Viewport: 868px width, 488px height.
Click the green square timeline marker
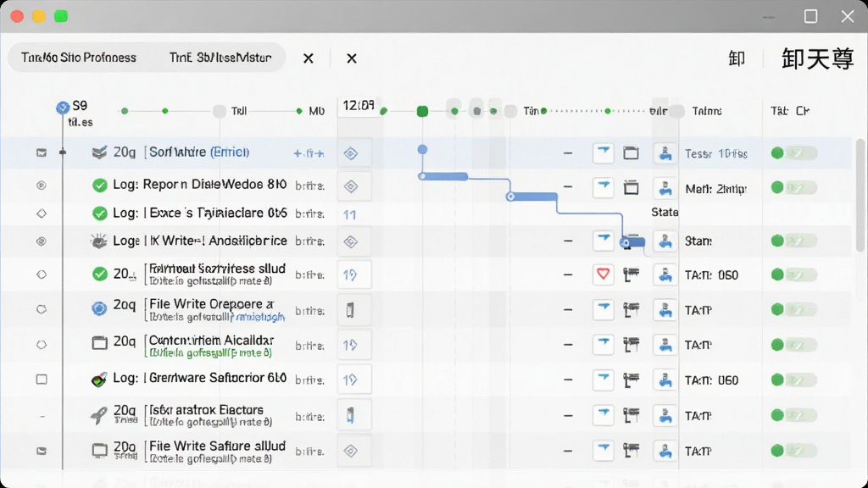[x=422, y=111]
